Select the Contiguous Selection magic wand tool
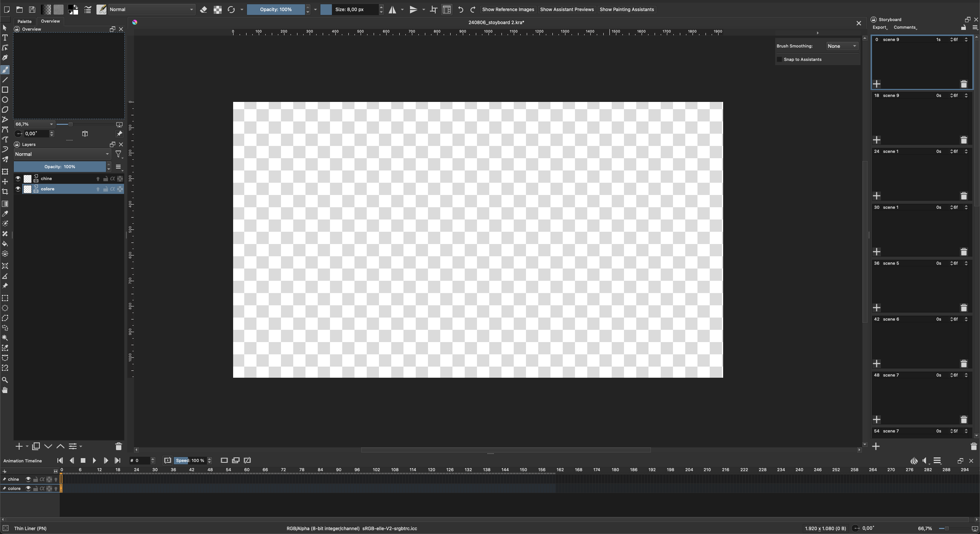This screenshot has width=980, height=534. (x=5, y=338)
